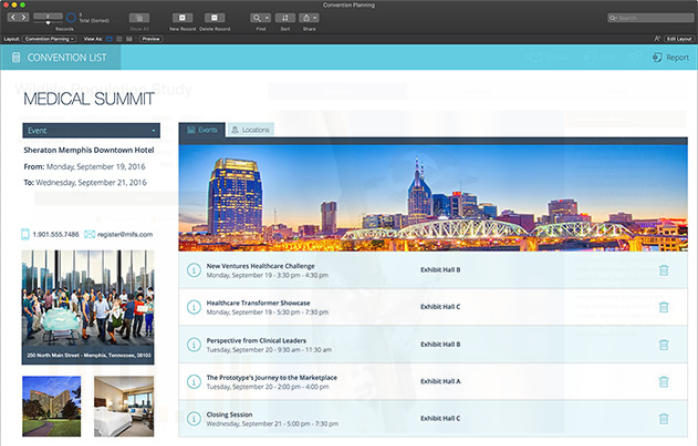The width and height of the screenshot is (698, 446).
Task: Select 'New Ventures Healthcare Challenge' title
Action: tap(260, 266)
